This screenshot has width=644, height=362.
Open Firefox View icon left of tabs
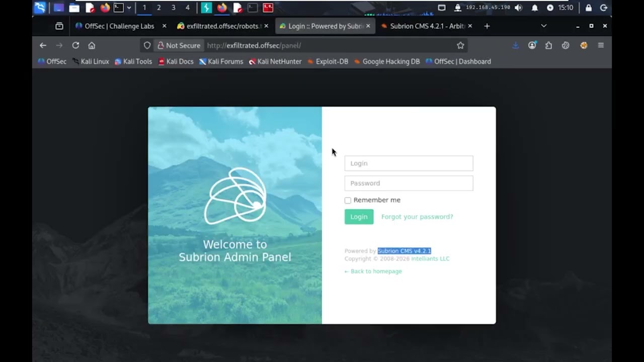coord(59,26)
